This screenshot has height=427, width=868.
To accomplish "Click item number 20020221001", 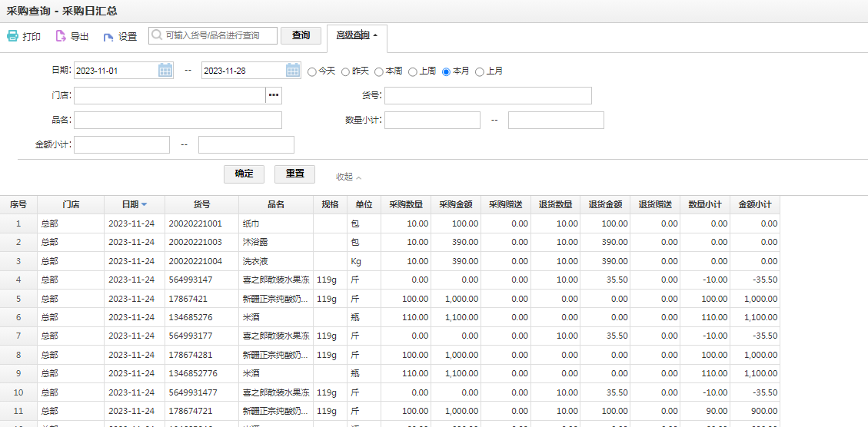I will pos(195,223).
